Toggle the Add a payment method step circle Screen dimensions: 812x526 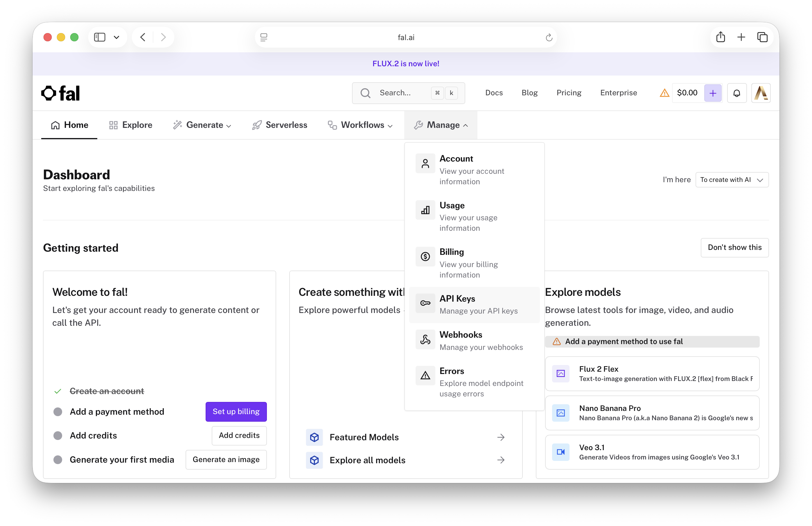coord(58,412)
